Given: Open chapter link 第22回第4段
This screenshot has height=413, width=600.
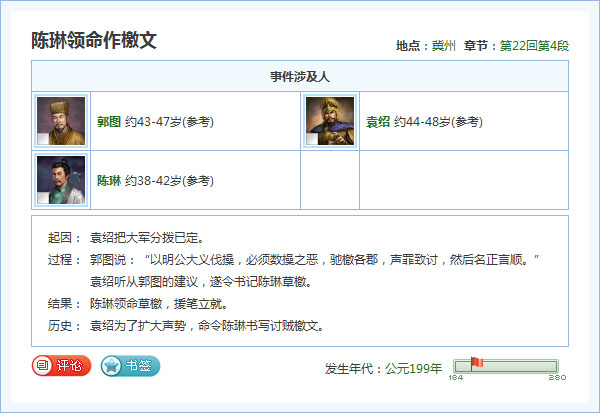Looking at the screenshot, I should click(534, 46).
